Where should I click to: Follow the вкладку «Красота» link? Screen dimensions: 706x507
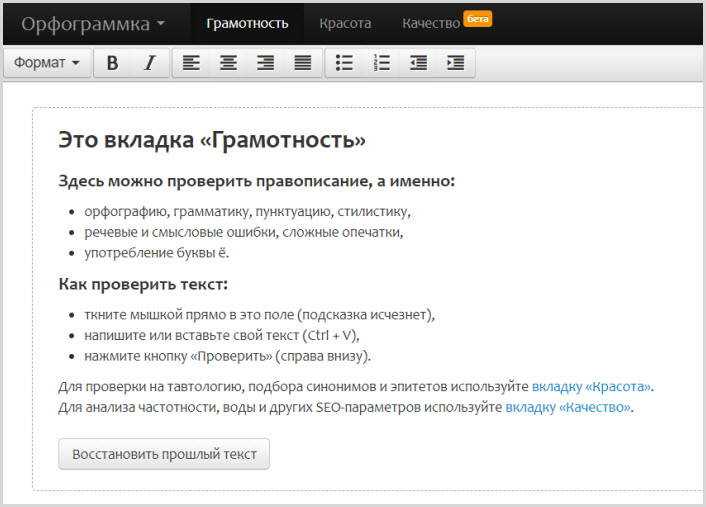592,387
